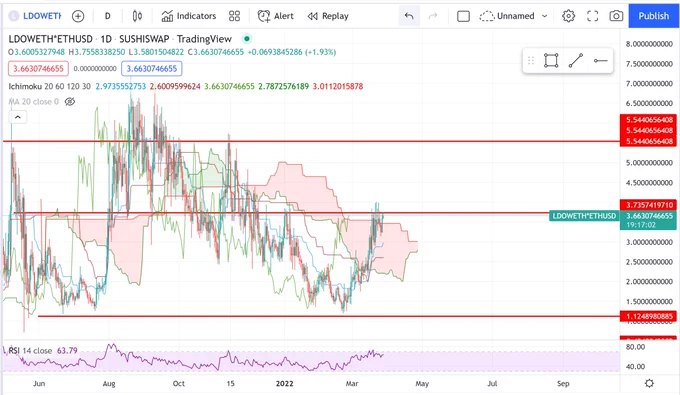Show the hidden MA 20 close indicator
The height and width of the screenshot is (395, 680).
pyautogui.click(x=69, y=101)
